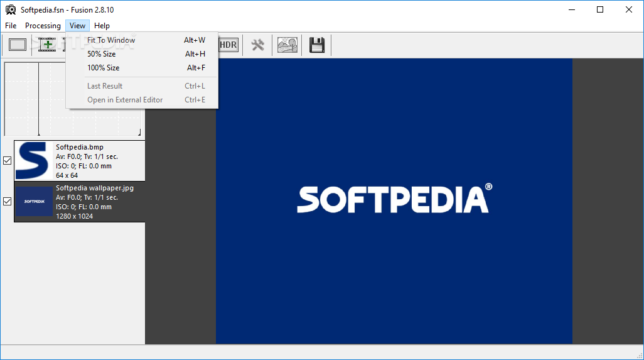Click the new project blank frame icon

(x=17, y=45)
